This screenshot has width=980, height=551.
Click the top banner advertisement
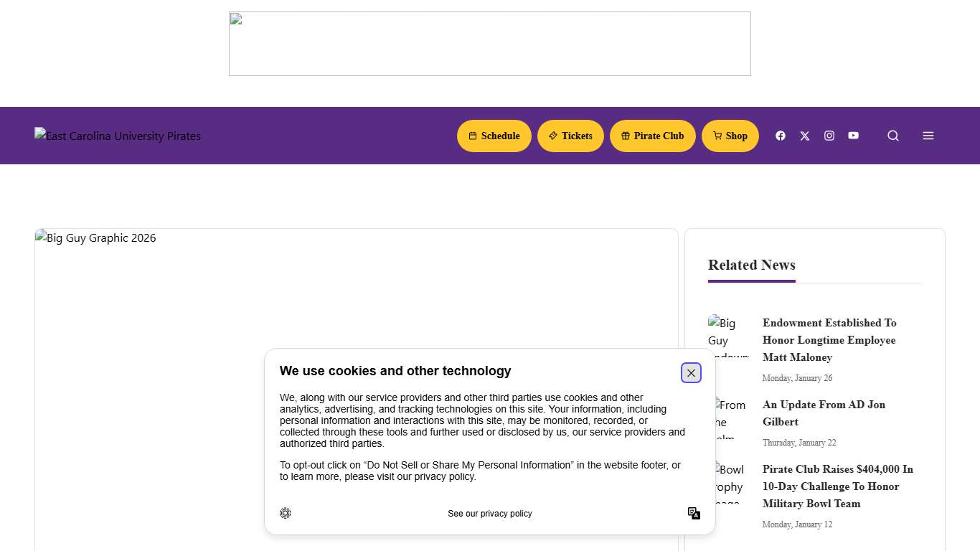pyautogui.click(x=490, y=44)
